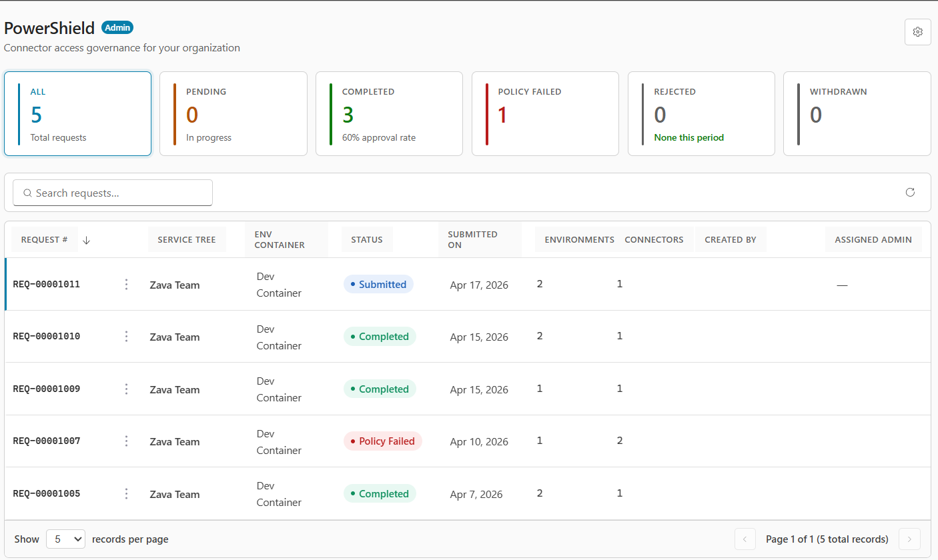Viewport: 938px width, 560px height.
Task: Show the Withdrawn requests card
Action: pyautogui.click(x=857, y=114)
